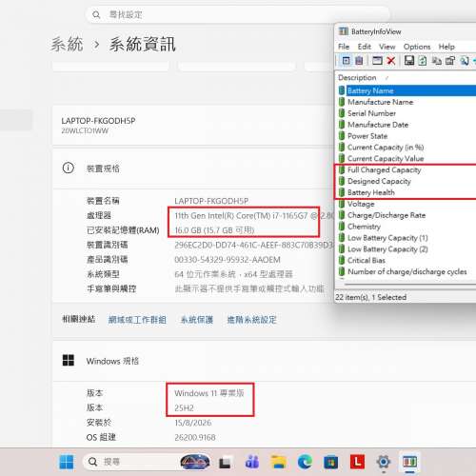Click the 16.0 GB RAM value

[x=214, y=230]
